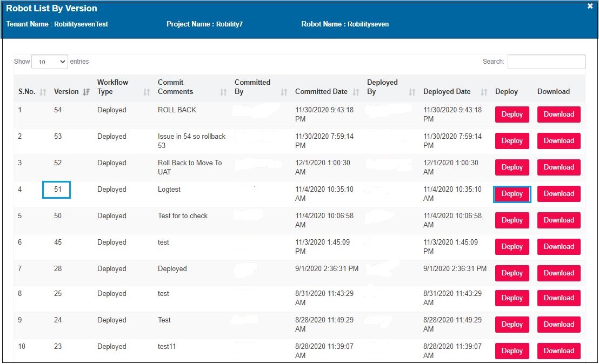
Task: Download version 24 Test workflow
Action: [558, 325]
